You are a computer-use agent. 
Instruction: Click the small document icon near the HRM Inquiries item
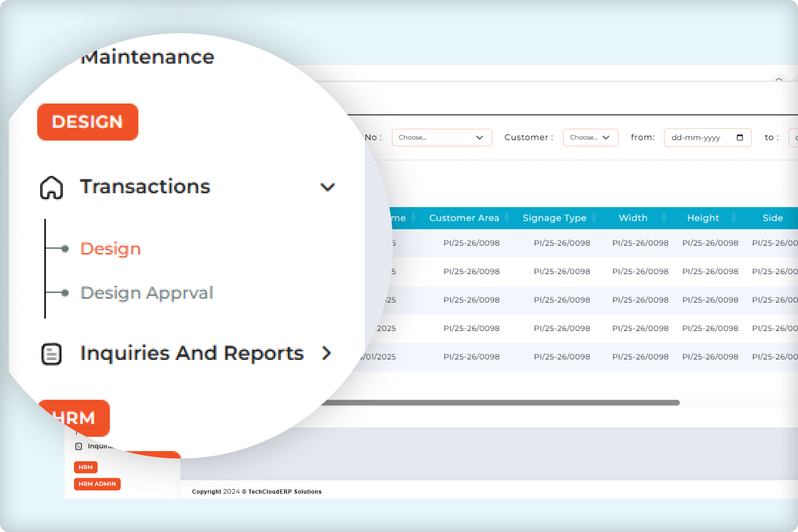(x=79, y=446)
